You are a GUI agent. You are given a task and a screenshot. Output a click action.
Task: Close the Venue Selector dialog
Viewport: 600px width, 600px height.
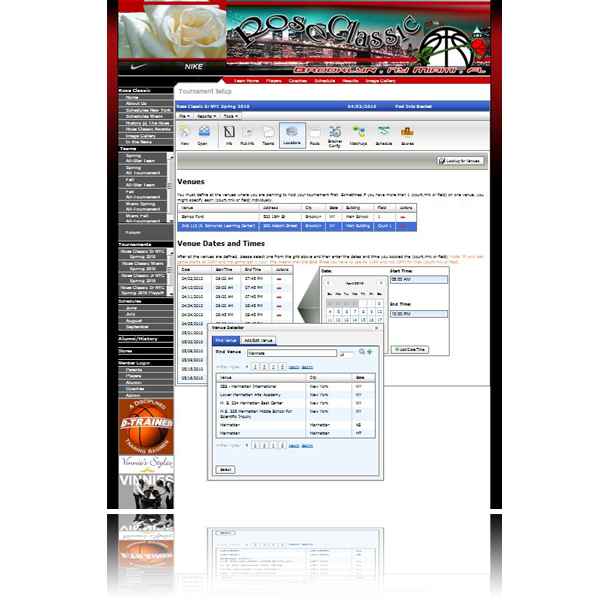click(377, 327)
